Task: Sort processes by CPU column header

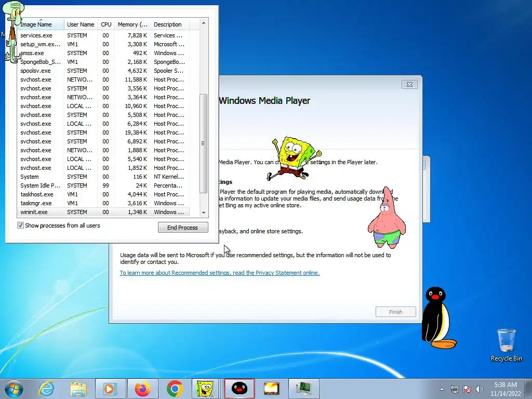Action: click(x=106, y=24)
